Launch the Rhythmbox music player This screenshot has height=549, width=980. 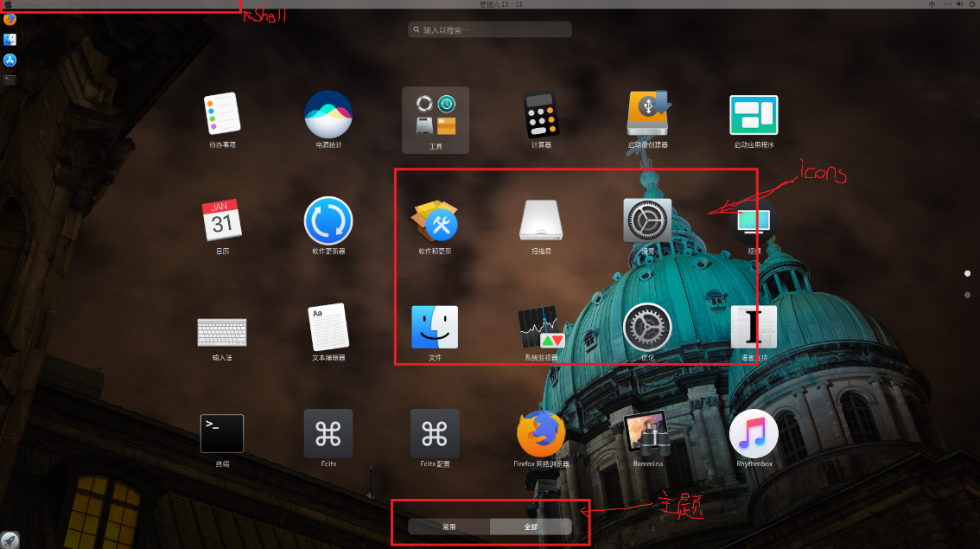pos(754,433)
